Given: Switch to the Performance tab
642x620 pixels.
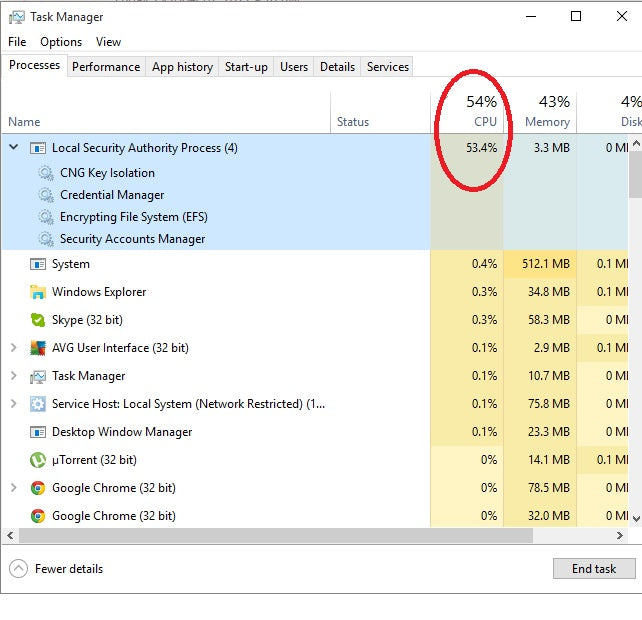Looking at the screenshot, I should pyautogui.click(x=106, y=67).
